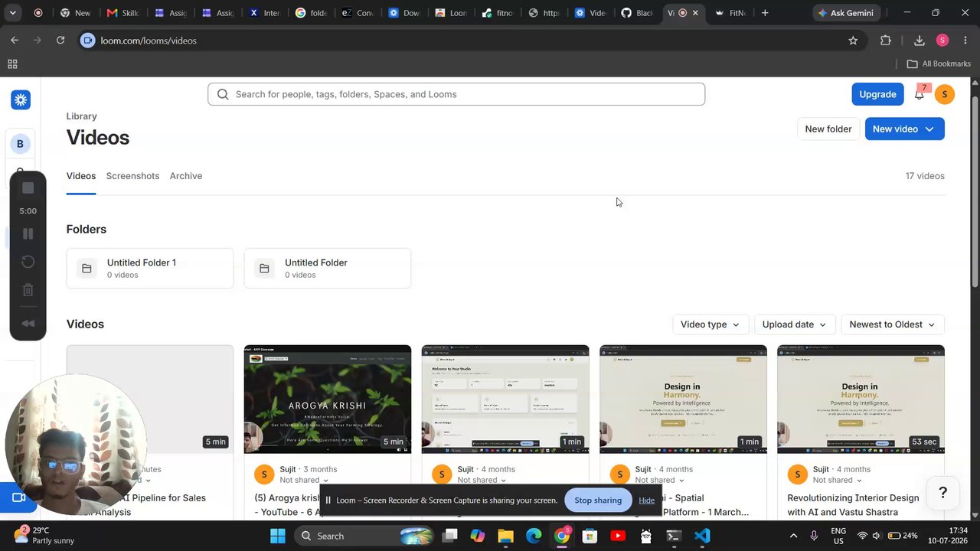Screen dimensions: 980x551
Task: Open the Chrome profile avatar in the toolbar
Action: coord(942,41)
